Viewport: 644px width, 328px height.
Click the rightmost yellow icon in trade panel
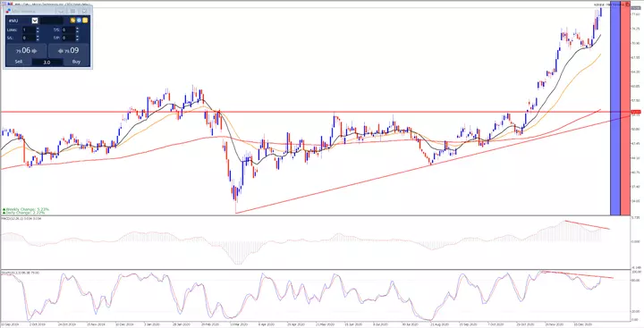click(85, 21)
